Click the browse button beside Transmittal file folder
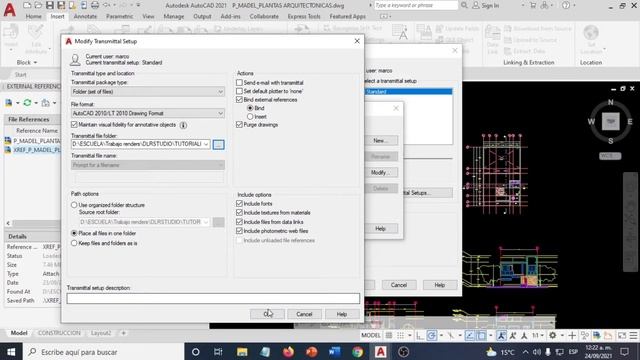Screen dimensions: 640x360 pos(218,144)
